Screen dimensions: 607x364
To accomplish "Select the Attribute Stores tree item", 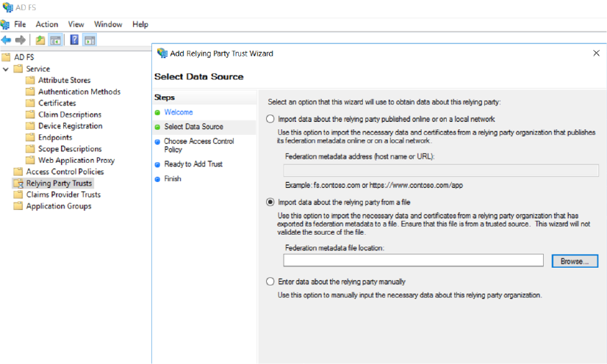I will pyautogui.click(x=64, y=80).
